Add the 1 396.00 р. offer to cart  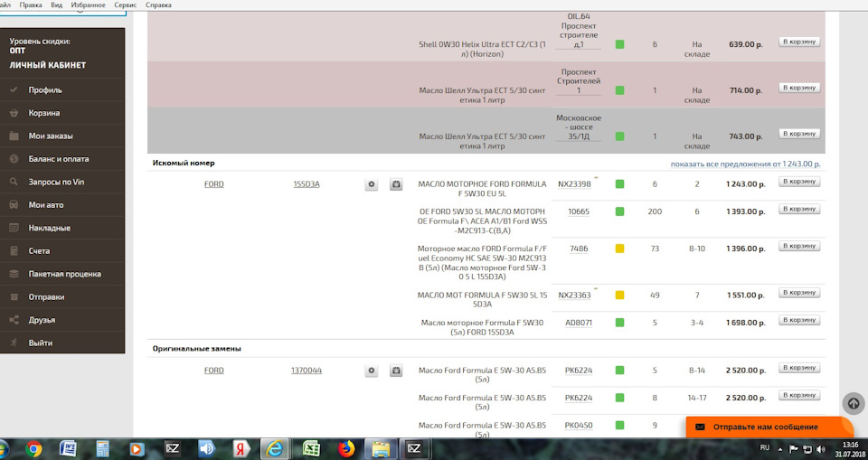[798, 246]
